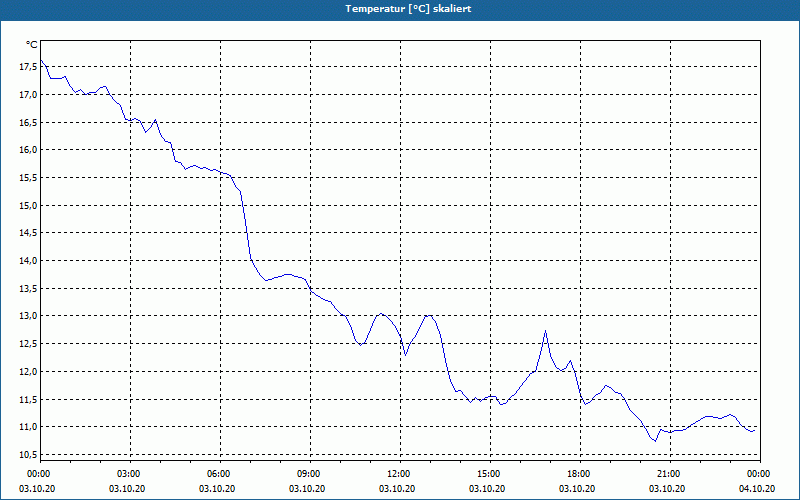This screenshot has height=500, width=800.
Task: Click the curve's lowest point before 21:00
Action: 655,441
